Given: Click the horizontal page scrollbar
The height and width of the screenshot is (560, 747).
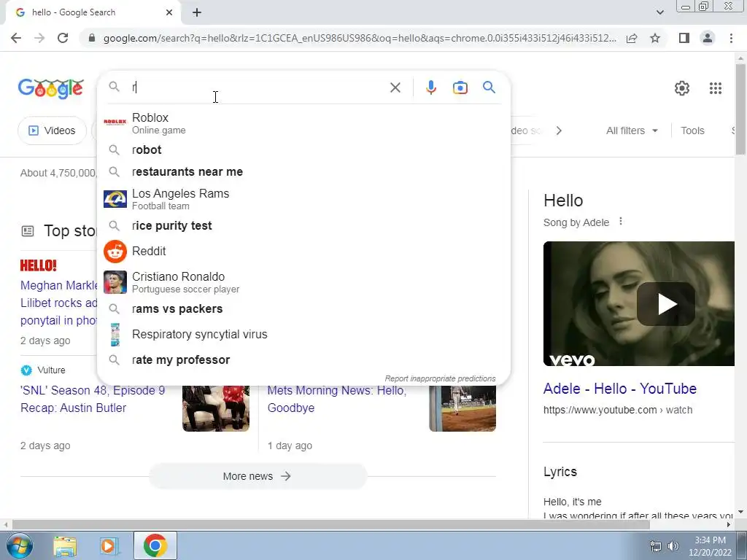Looking at the screenshot, I should (x=330, y=524).
